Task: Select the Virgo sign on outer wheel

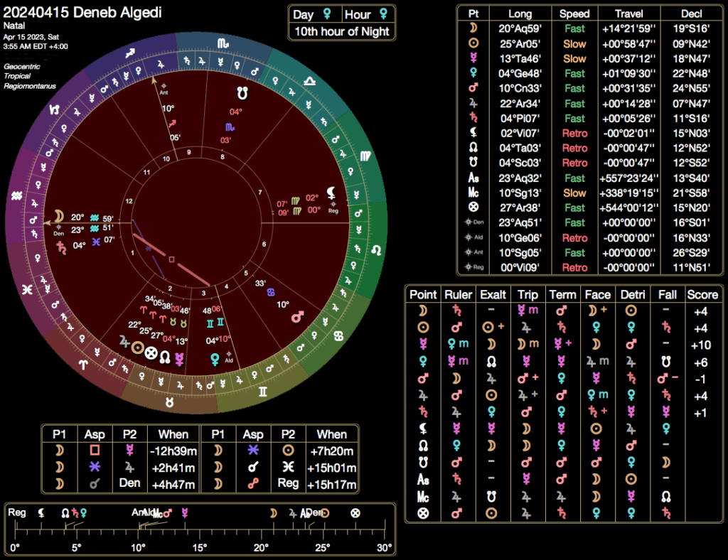Action: point(365,156)
